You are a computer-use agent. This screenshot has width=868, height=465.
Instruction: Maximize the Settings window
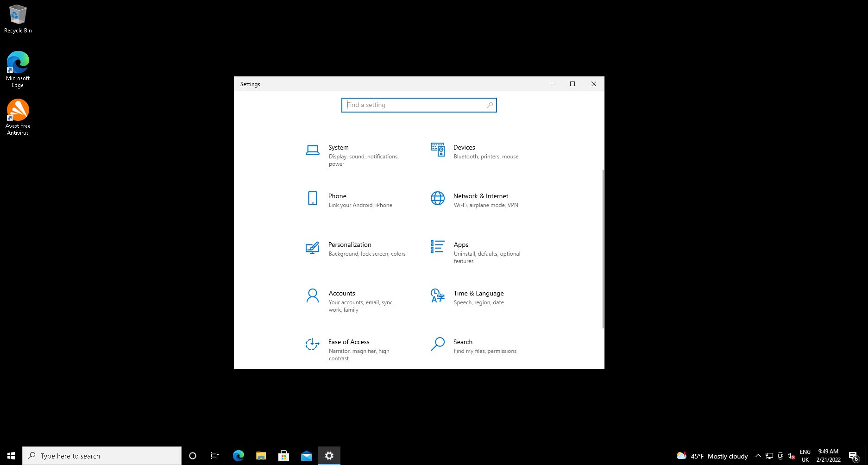(x=572, y=84)
